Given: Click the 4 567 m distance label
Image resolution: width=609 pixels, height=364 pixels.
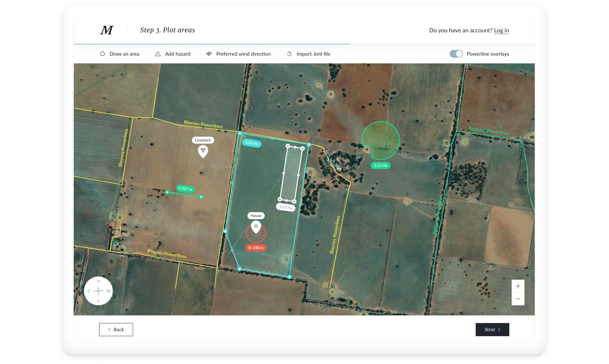Looking at the screenshot, I should point(185,188).
